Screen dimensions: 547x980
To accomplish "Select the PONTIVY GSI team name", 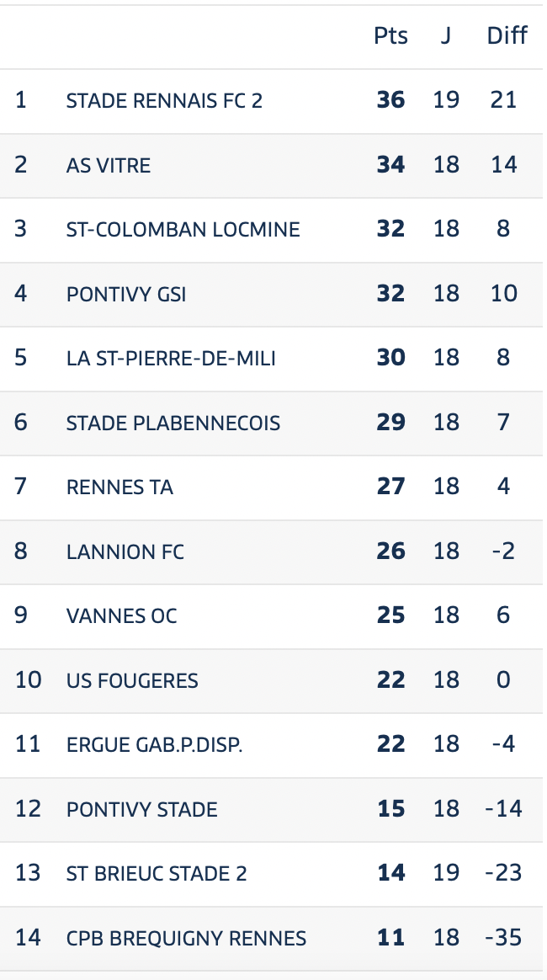I will click(126, 295).
